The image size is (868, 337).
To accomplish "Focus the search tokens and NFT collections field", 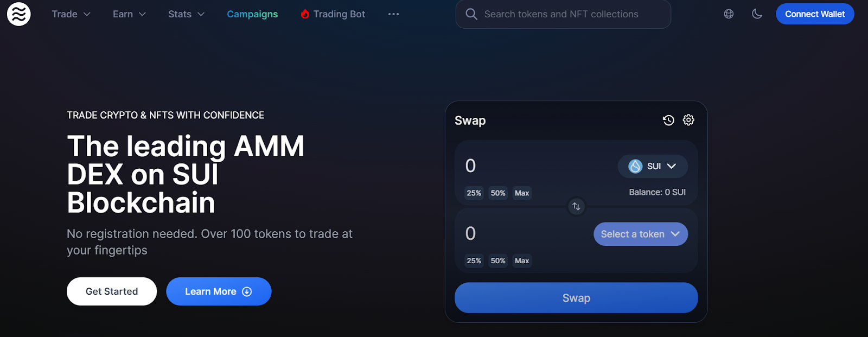I will pos(563,14).
